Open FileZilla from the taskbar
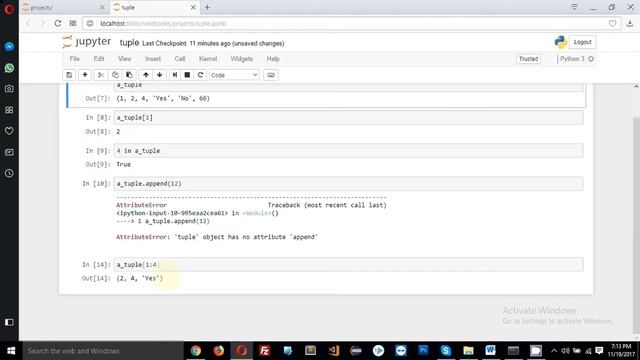 [264, 351]
